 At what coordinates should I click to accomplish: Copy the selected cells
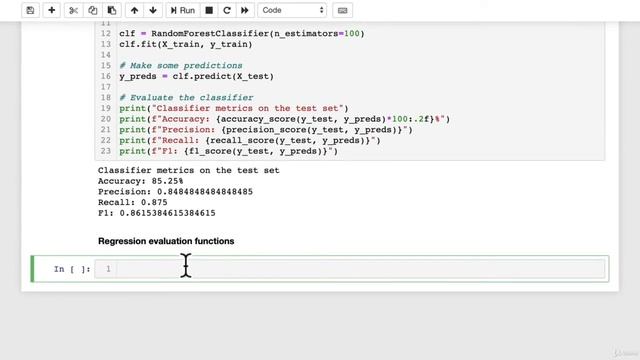pyautogui.click(x=93, y=10)
